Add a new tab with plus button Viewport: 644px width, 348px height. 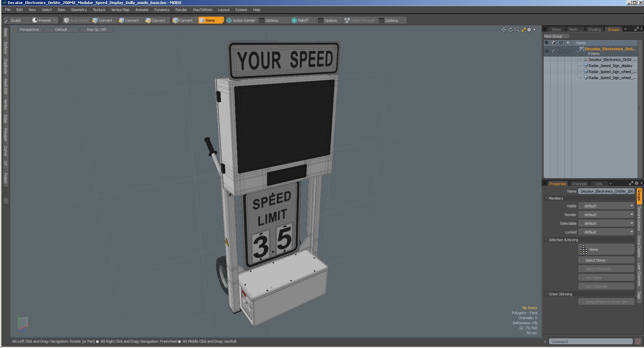pos(611,184)
